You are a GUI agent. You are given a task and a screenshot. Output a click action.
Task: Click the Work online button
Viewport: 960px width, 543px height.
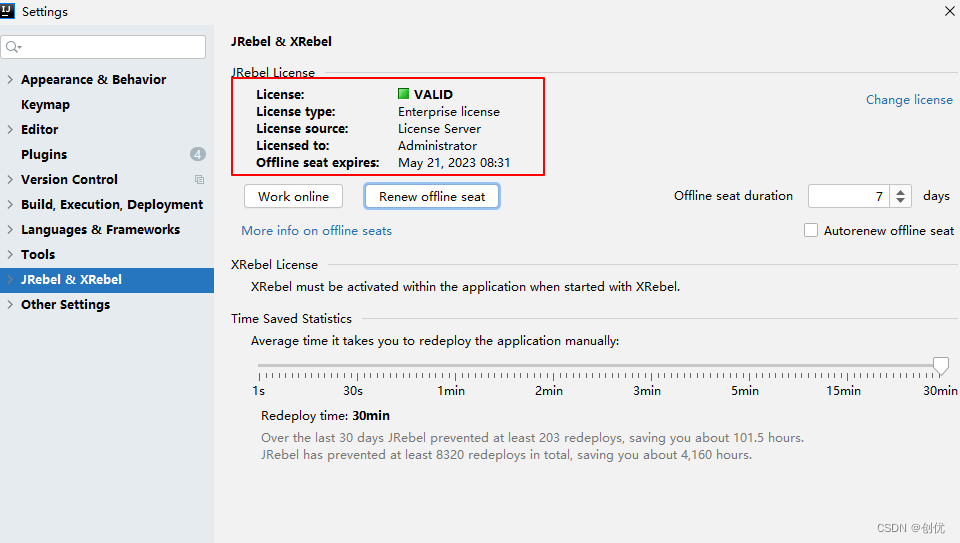tap(293, 197)
